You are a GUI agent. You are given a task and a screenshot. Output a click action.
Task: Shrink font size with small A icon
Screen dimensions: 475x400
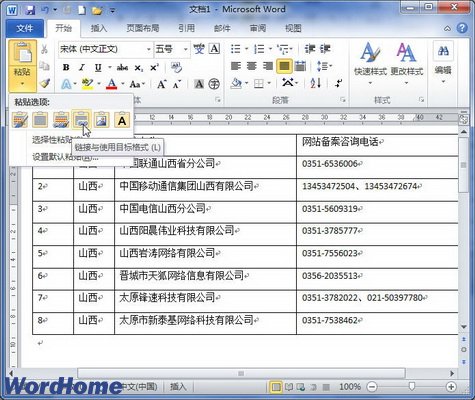[177, 84]
